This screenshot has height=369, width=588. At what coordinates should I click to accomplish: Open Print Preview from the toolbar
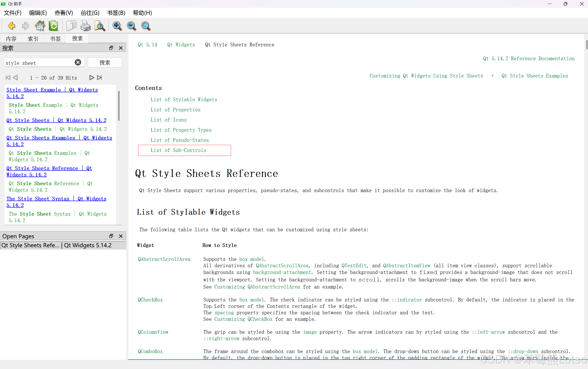100,26
